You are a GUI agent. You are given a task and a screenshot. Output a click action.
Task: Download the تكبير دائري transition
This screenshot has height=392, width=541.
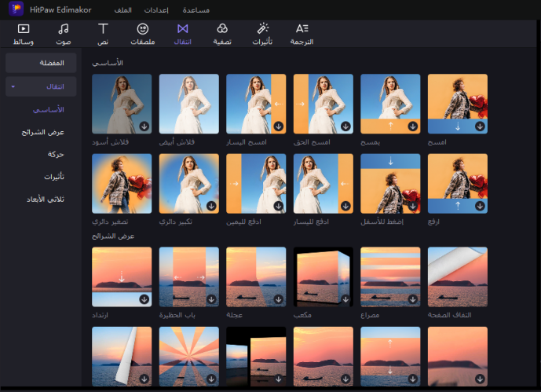pos(211,206)
